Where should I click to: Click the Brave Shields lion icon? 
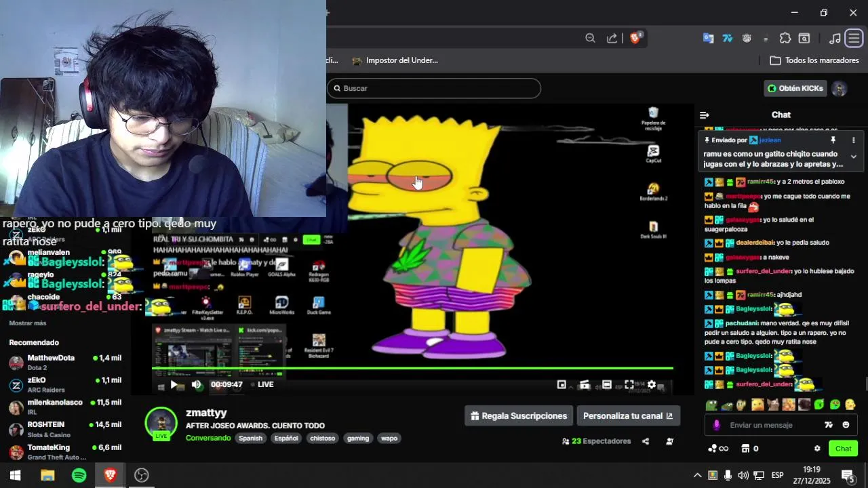coord(635,39)
